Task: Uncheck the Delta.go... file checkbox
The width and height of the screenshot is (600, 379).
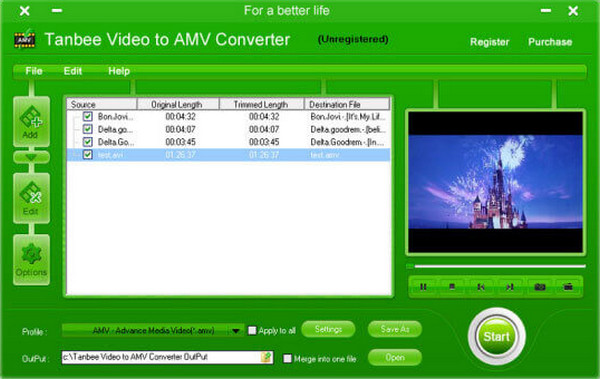Action: [x=88, y=129]
